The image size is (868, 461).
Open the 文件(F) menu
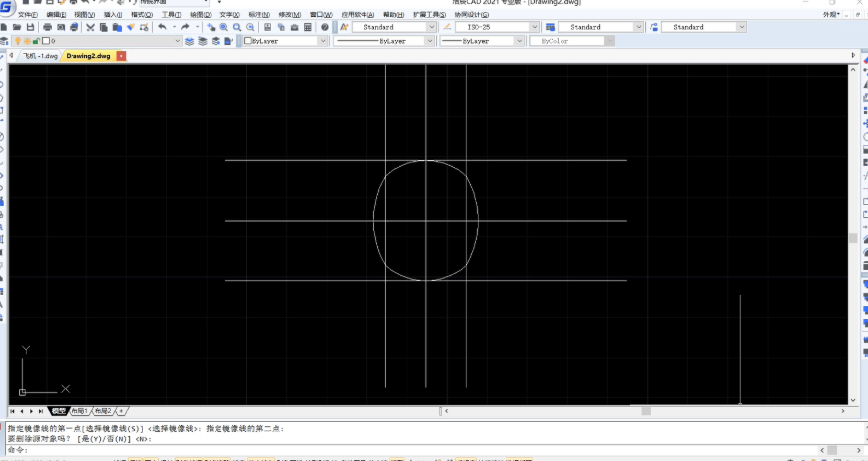pyautogui.click(x=28, y=15)
